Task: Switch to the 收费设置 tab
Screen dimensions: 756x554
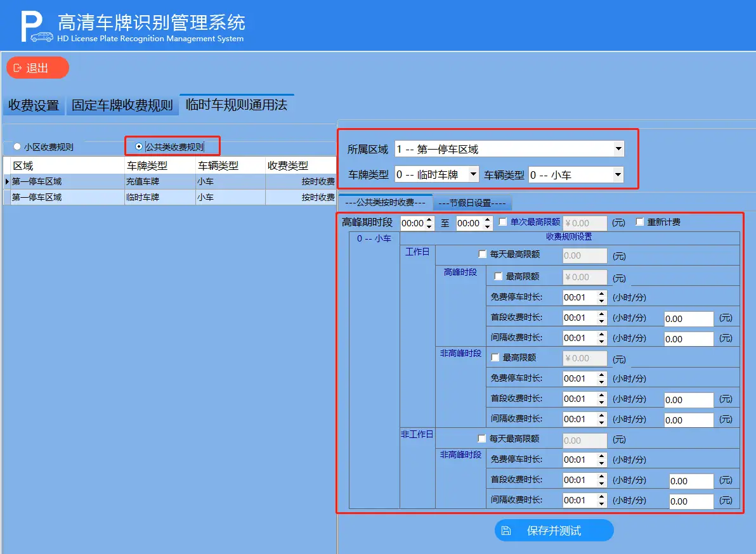Action: pos(34,105)
